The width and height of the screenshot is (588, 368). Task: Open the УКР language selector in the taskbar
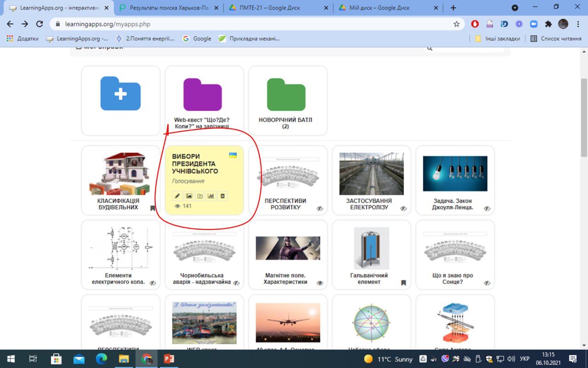coord(524,359)
